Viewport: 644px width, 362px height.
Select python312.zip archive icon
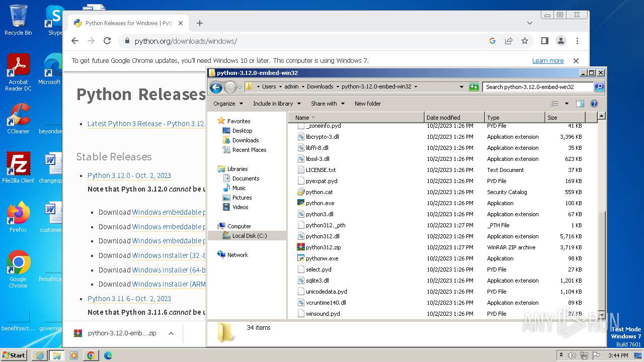[x=301, y=247]
